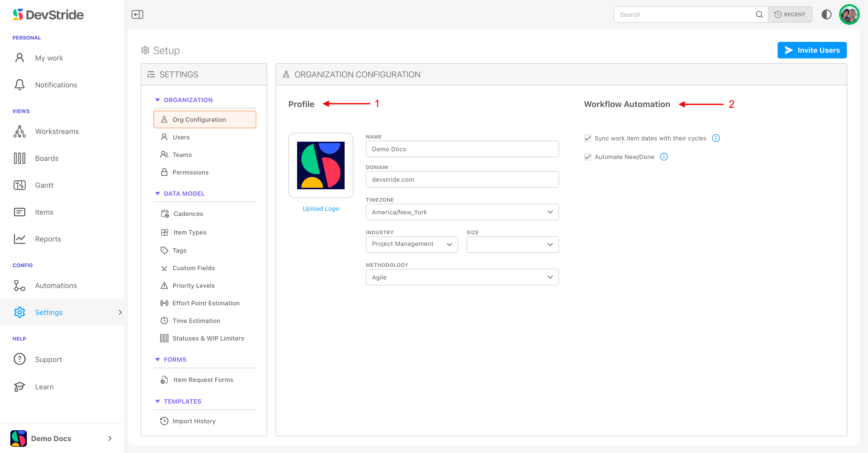This screenshot has width=868, height=453.
Task: Open the Timezone dropdown
Action: pyautogui.click(x=462, y=212)
